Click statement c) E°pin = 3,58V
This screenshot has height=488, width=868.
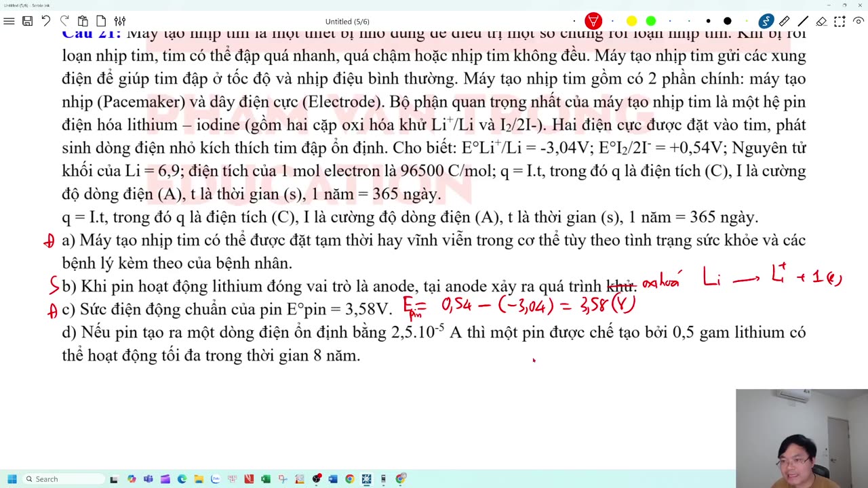[x=227, y=310]
